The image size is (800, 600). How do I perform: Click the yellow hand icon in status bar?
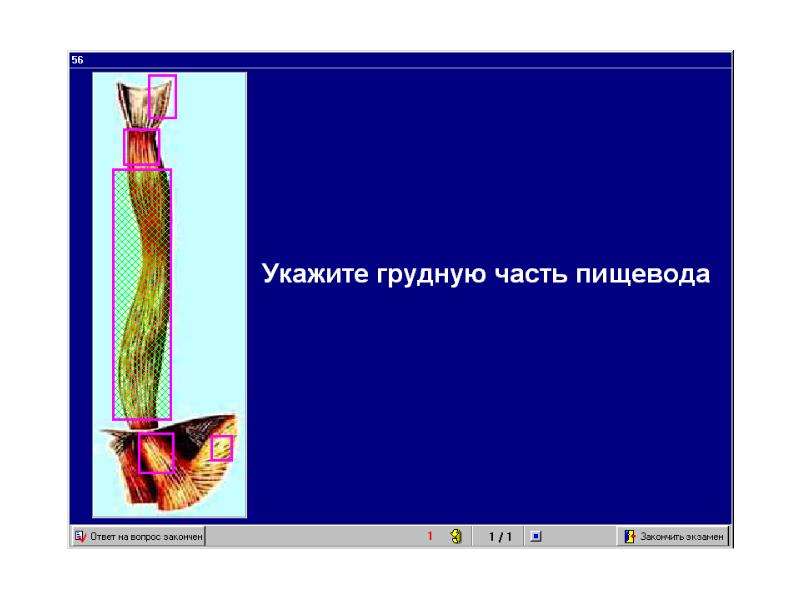tap(456, 536)
